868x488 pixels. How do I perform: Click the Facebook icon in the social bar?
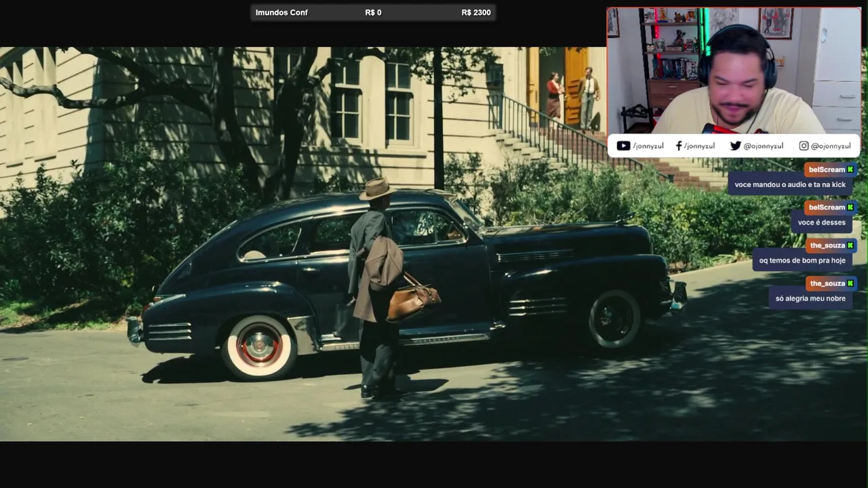point(679,146)
